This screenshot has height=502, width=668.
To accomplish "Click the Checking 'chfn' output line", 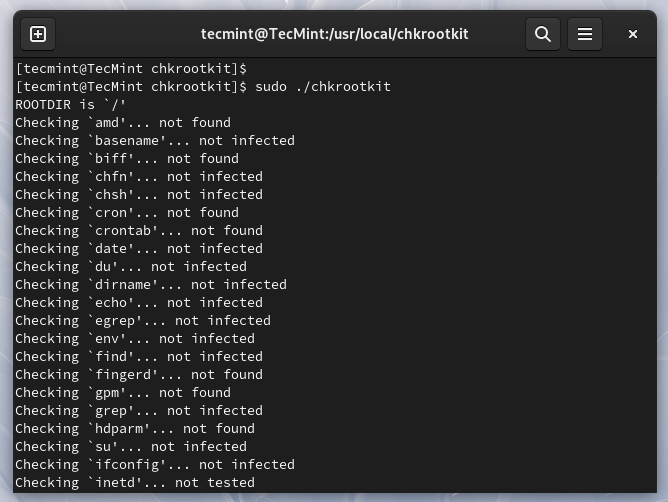I will 138,177.
